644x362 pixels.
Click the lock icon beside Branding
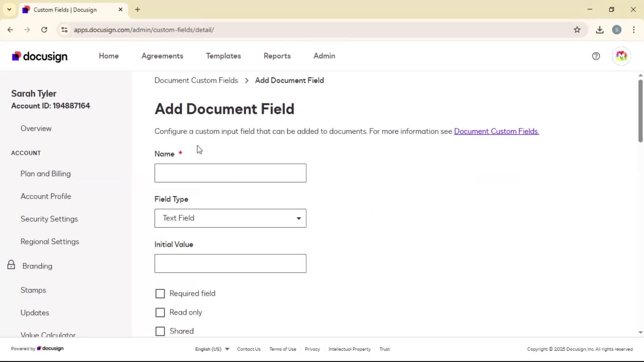click(x=11, y=265)
